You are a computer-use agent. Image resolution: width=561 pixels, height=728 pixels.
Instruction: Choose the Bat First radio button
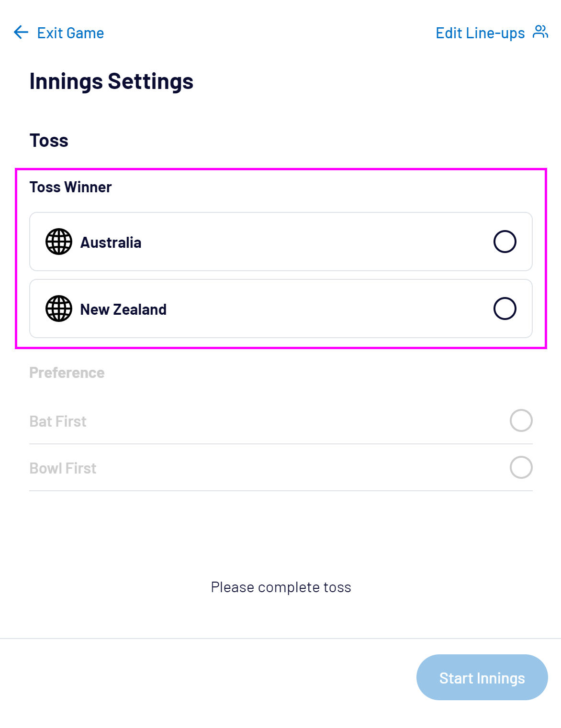click(521, 421)
